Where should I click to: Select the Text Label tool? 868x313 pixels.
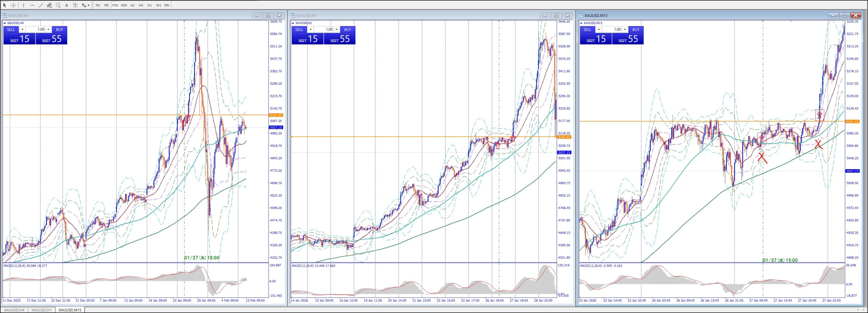pyautogui.click(x=75, y=5)
